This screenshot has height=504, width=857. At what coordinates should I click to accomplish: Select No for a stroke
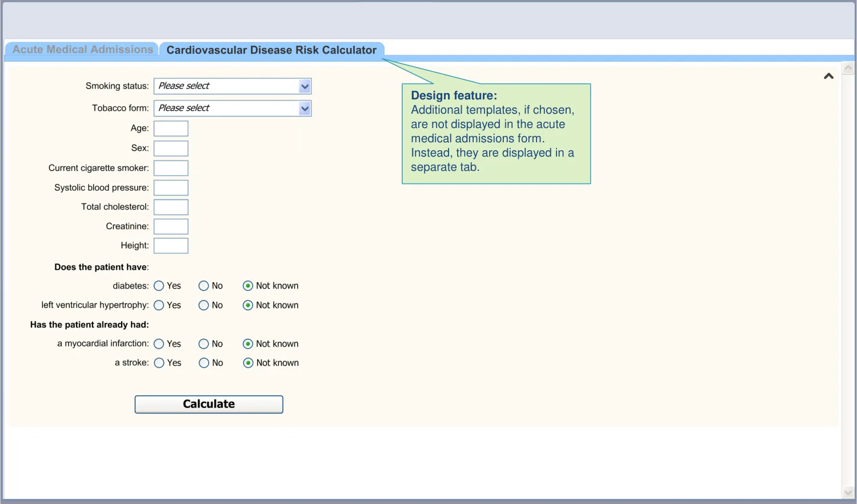click(204, 363)
